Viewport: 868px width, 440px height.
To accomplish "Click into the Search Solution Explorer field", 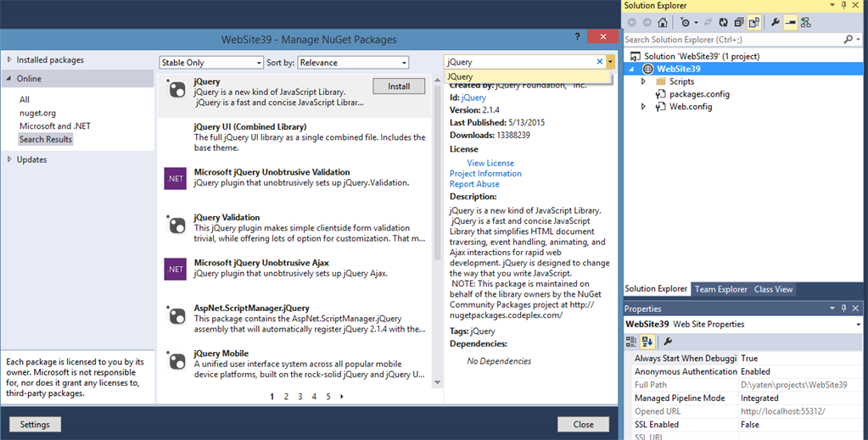I will [733, 39].
